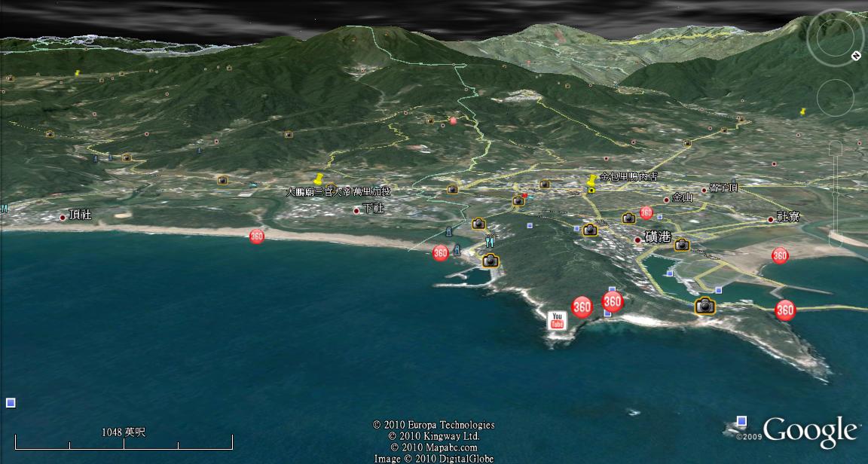
Task: Click the 360 marker on the right-side sand flat
Action: 780,255
